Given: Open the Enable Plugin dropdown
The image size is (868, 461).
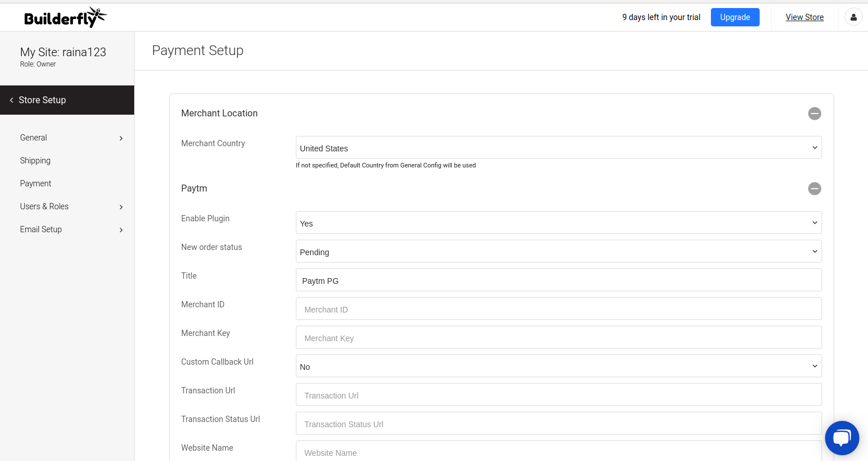Looking at the screenshot, I should tap(558, 223).
